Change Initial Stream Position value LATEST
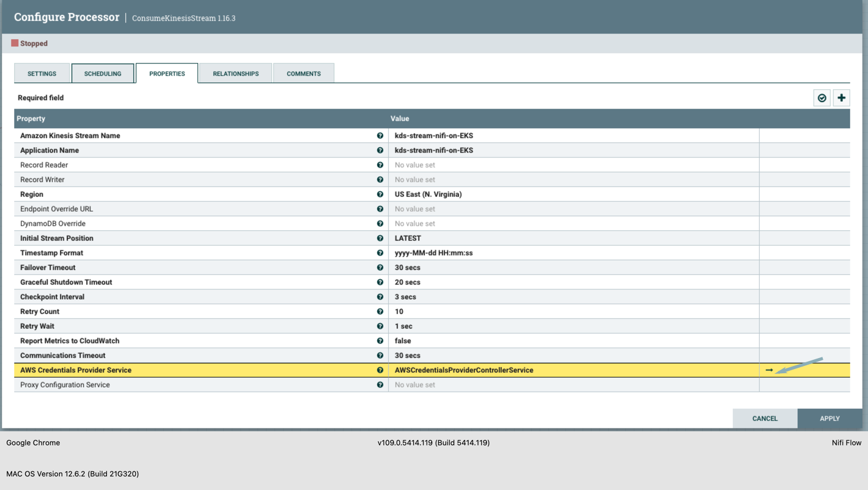Image resolution: width=868 pixels, height=490 pixels. pyautogui.click(x=574, y=238)
